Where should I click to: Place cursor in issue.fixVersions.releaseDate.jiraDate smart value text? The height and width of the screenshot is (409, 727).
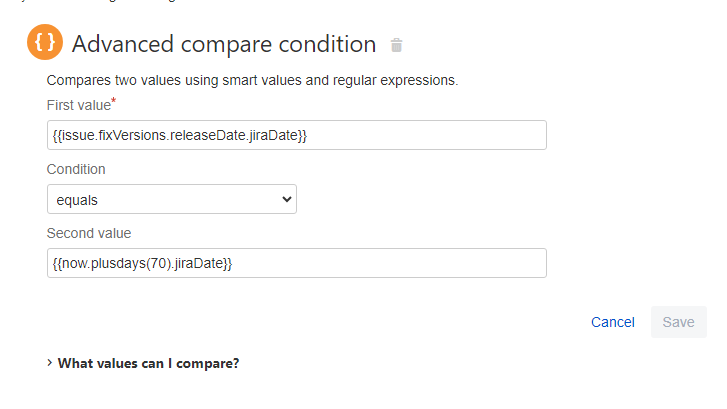[180, 135]
